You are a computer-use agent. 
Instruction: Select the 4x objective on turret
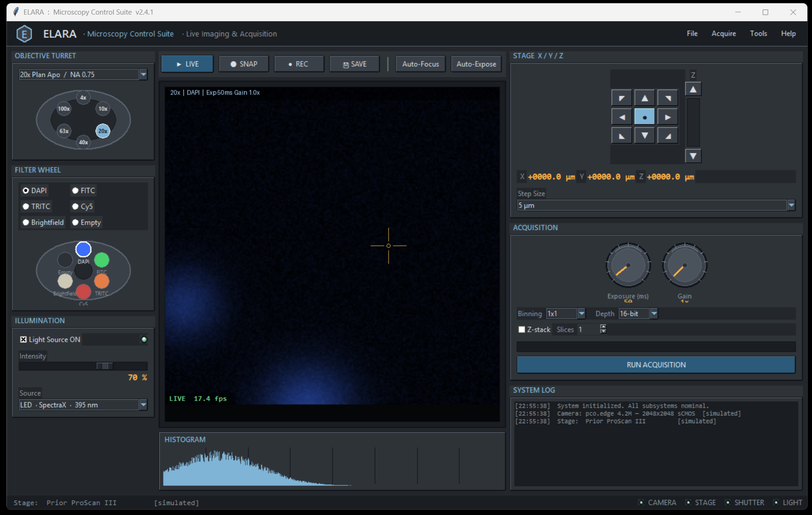(x=83, y=97)
